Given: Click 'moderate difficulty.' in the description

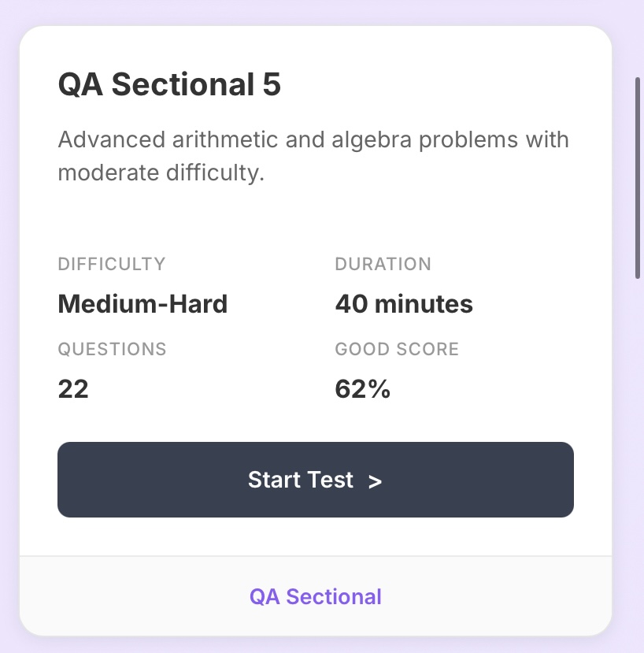Looking at the screenshot, I should pyautogui.click(x=161, y=173).
